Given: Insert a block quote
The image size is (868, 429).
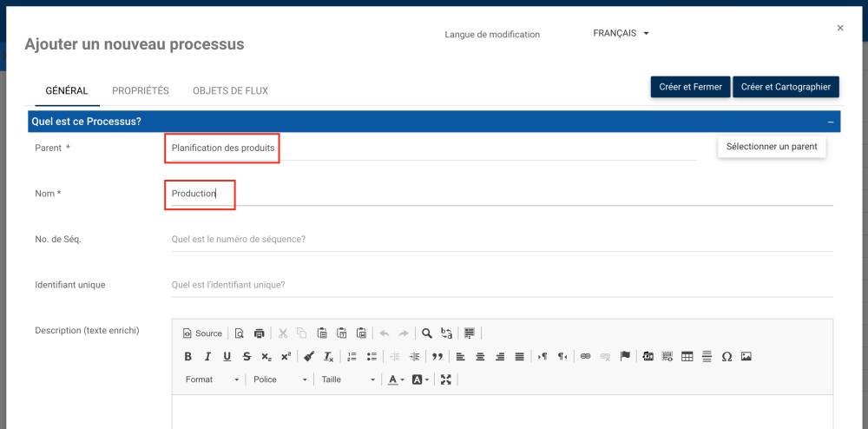Looking at the screenshot, I should (437, 356).
